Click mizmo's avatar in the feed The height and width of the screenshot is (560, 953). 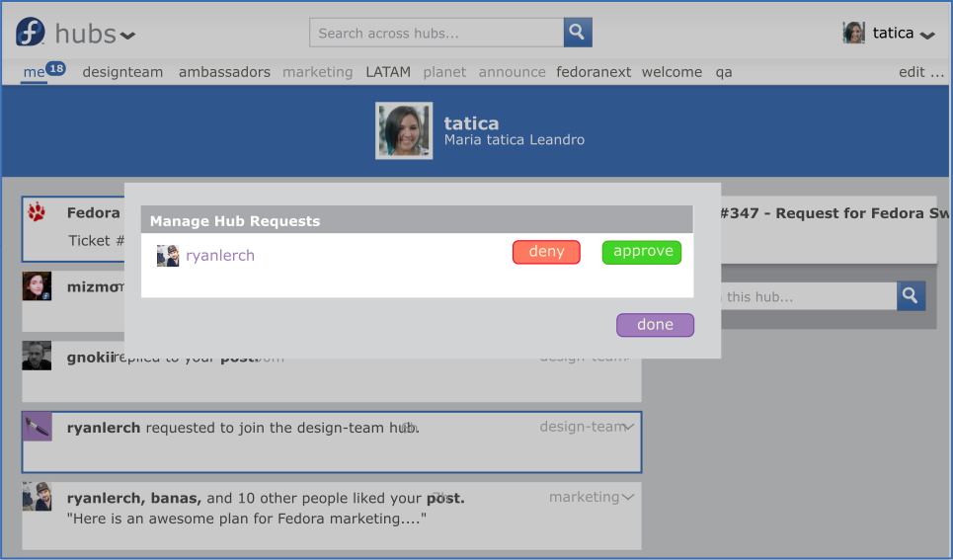37,285
